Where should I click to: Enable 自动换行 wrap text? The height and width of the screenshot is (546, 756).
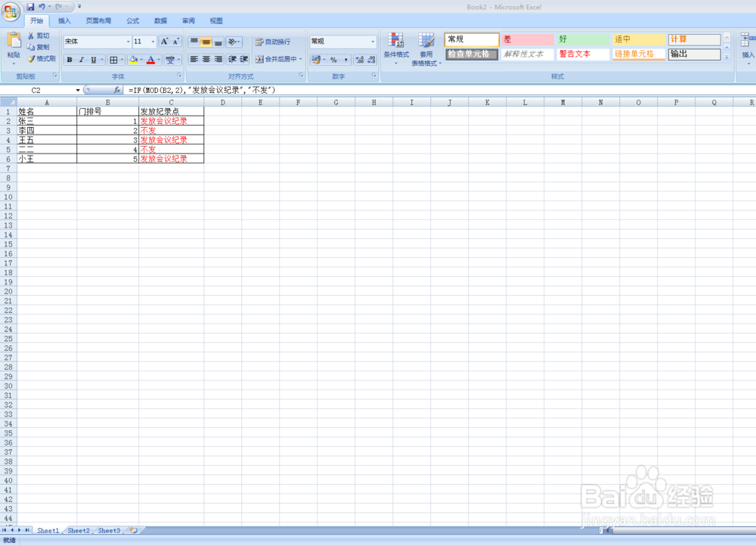pyautogui.click(x=273, y=42)
